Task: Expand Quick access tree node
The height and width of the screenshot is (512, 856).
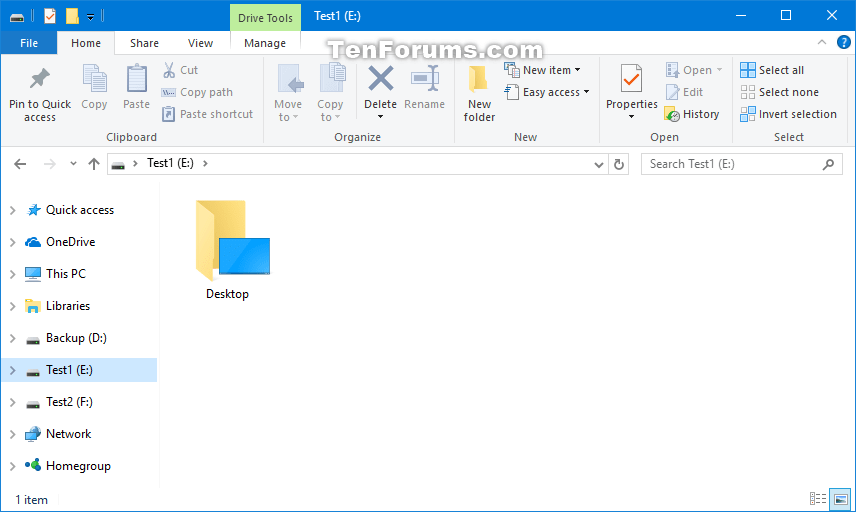Action: (x=13, y=210)
